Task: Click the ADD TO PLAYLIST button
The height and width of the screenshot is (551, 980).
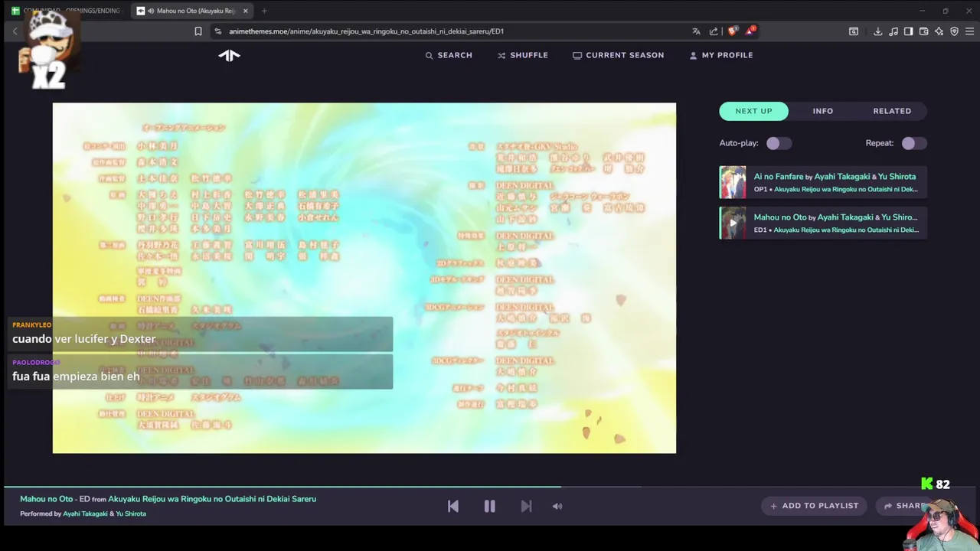Action: pos(814,506)
